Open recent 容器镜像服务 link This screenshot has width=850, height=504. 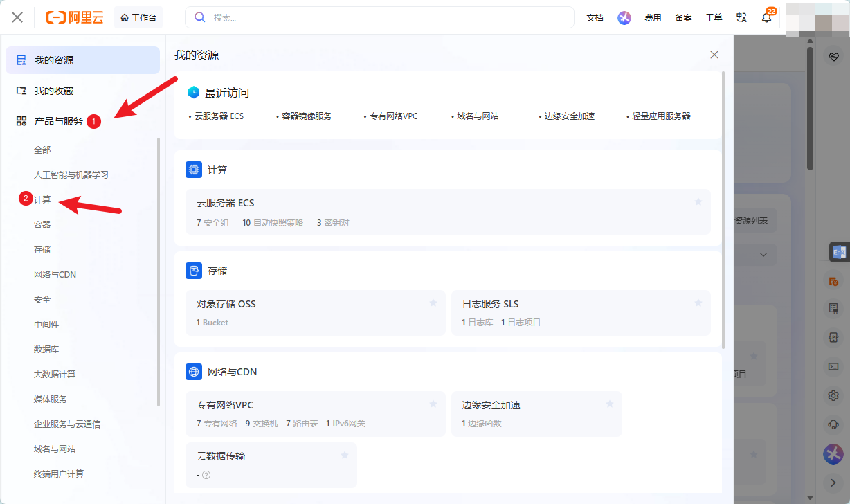[x=307, y=116]
